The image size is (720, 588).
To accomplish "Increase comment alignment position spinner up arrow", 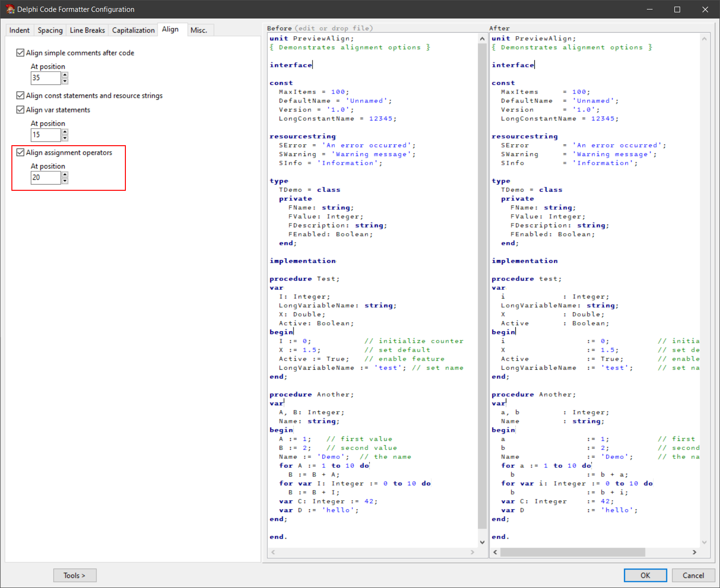I will click(x=65, y=75).
